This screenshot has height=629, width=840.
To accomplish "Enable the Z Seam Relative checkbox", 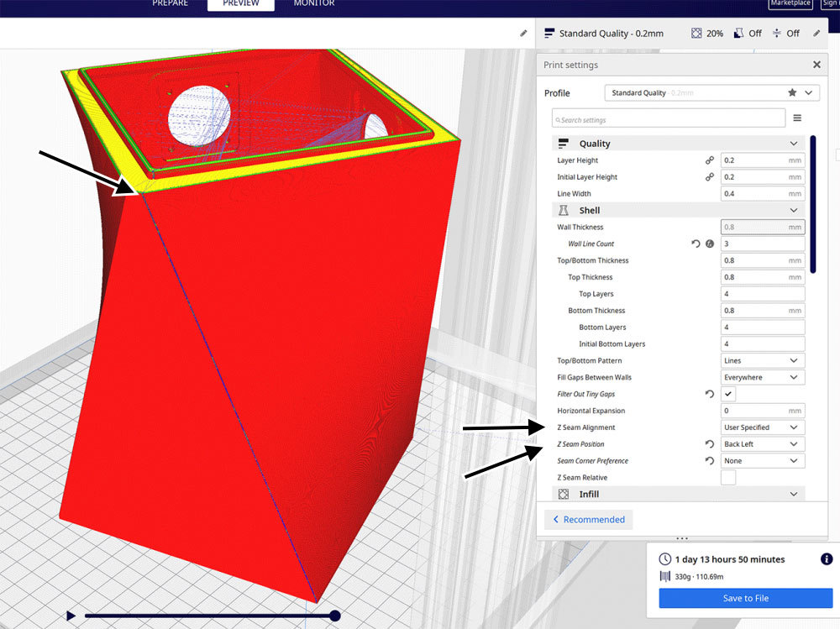I will point(728,477).
